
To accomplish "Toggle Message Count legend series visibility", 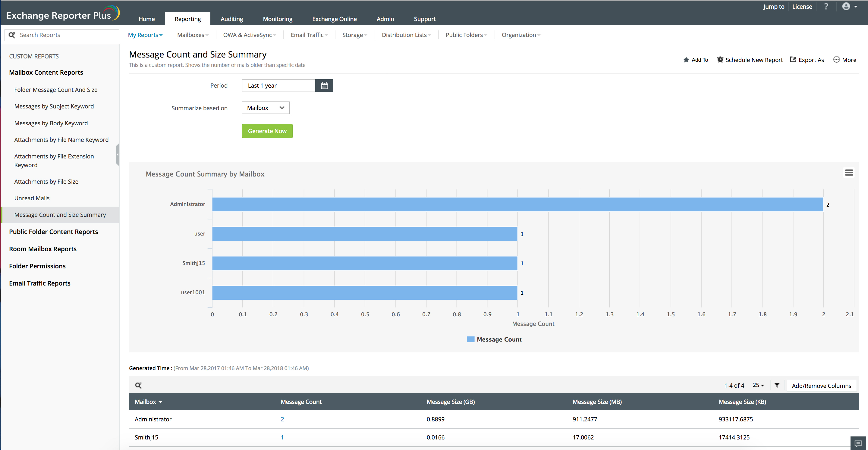I will tap(494, 339).
